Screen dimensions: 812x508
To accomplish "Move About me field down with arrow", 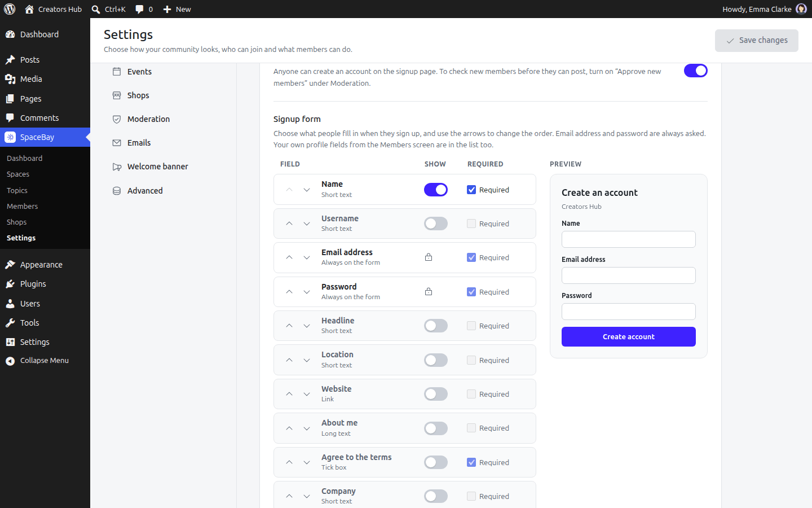I will 307,428.
